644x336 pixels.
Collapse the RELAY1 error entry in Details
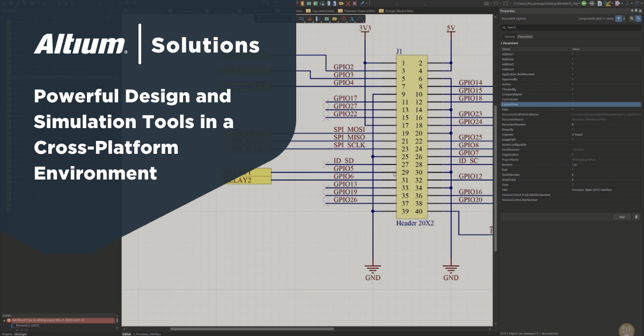pos(4,320)
